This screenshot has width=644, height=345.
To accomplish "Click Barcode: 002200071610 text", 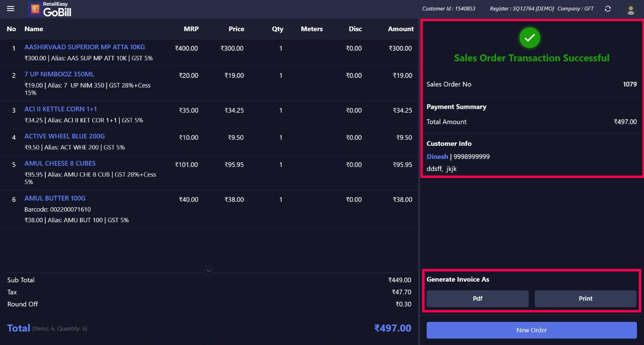I will pyautogui.click(x=58, y=209).
